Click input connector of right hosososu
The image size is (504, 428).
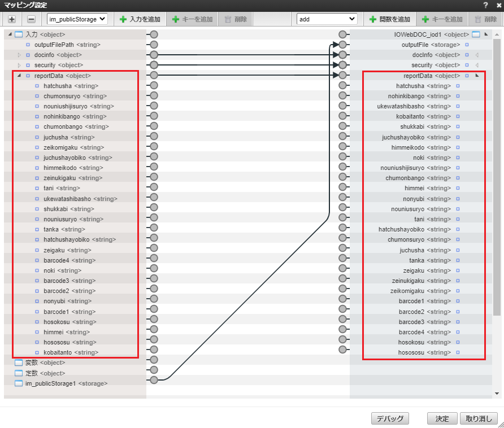click(342, 350)
